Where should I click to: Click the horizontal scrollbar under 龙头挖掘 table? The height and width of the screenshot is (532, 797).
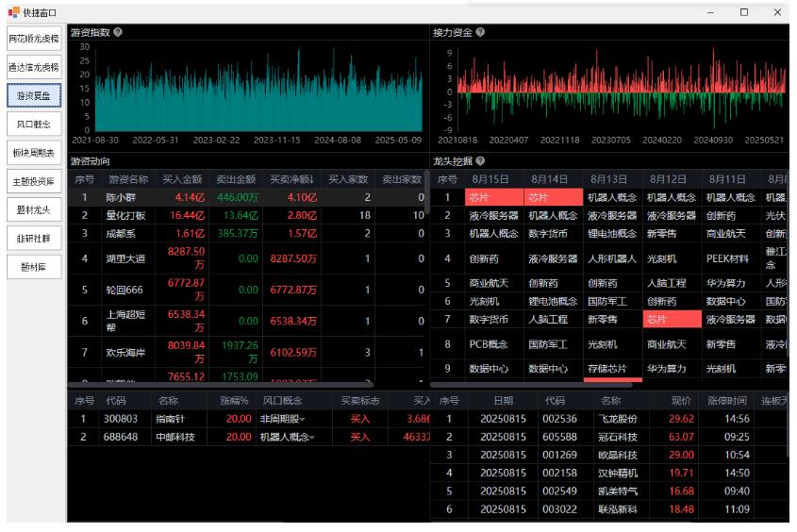[x=532, y=385]
